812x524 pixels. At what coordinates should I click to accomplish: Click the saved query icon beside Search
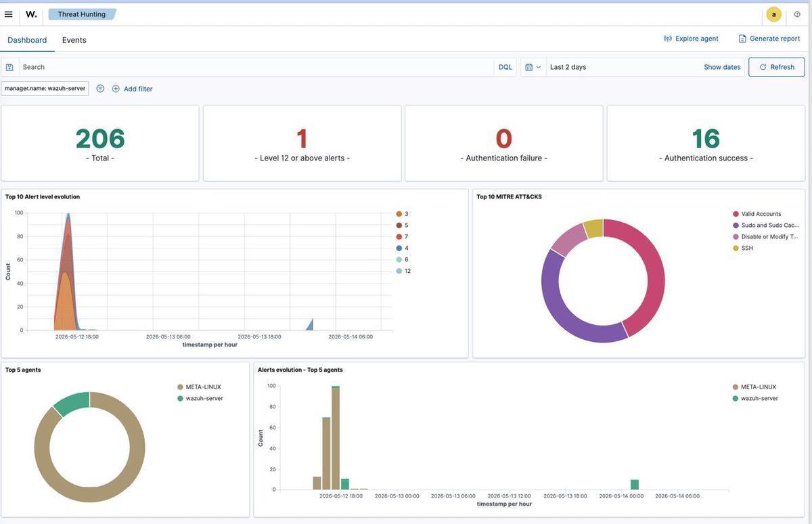coord(9,67)
